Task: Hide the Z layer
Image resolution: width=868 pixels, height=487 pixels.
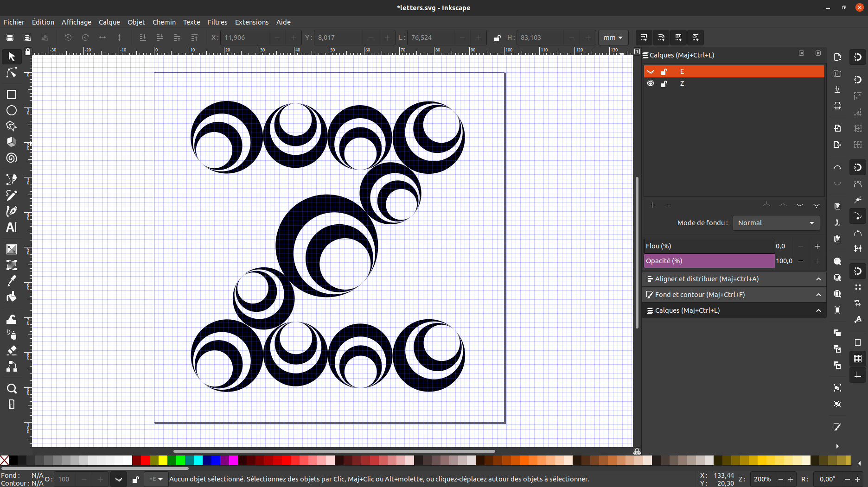Action: 651,83
